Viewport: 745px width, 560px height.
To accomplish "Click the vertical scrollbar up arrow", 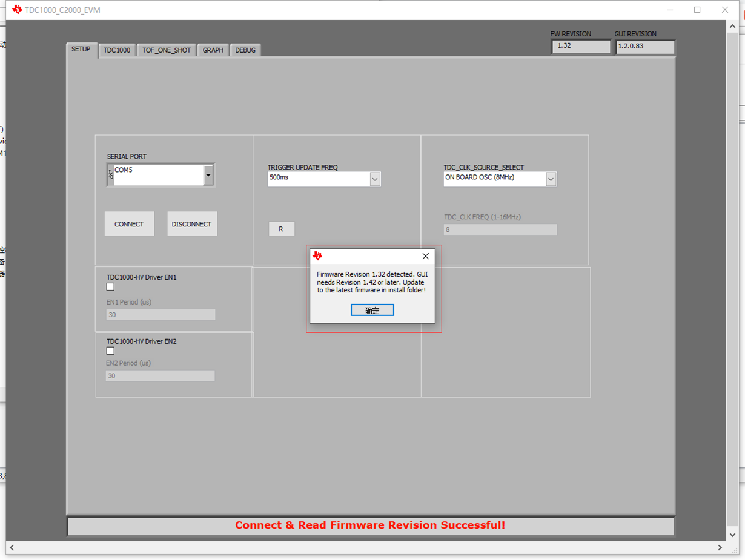I will point(732,27).
